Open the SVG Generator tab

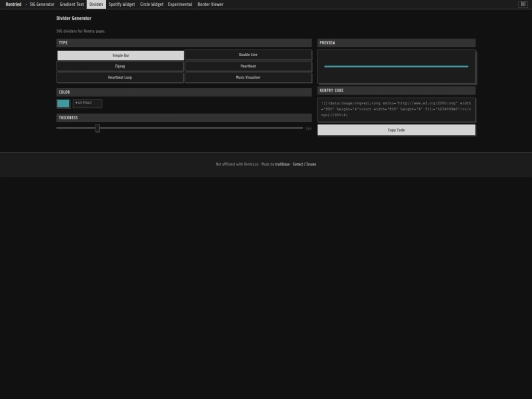[x=41, y=4]
